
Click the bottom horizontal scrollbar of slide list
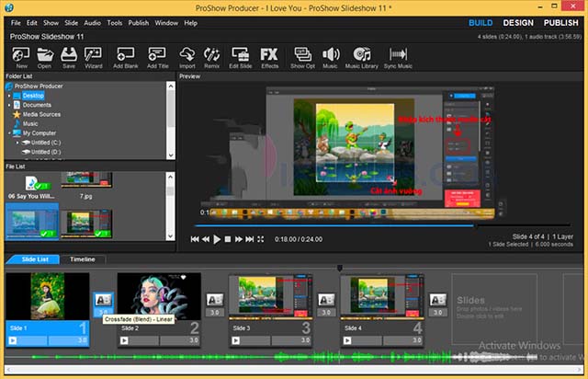(x=294, y=370)
